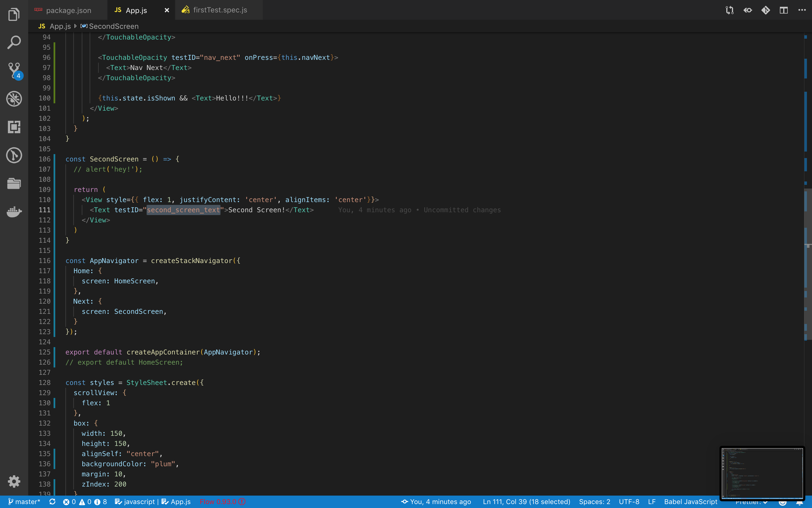Open the Project Manager folder view
The height and width of the screenshot is (508, 812).
[x=14, y=183]
